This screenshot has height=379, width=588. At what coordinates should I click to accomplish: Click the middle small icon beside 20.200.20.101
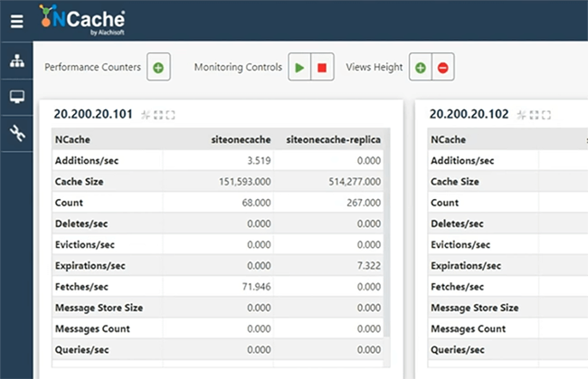point(158,115)
